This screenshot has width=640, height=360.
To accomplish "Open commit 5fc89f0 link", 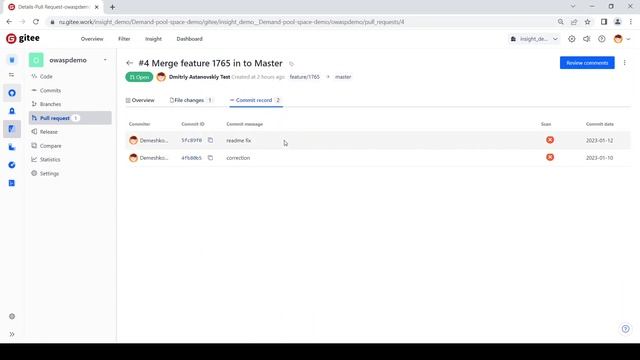I will point(191,140).
